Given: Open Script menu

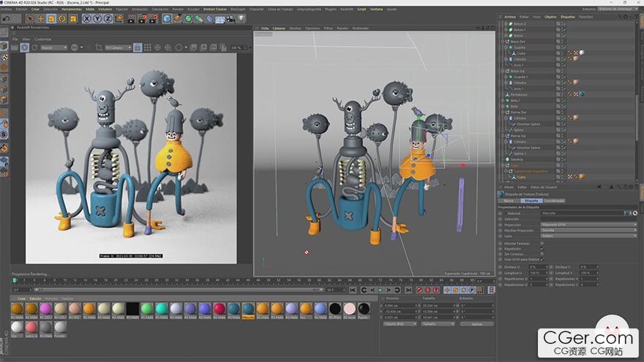Looking at the screenshot, I should (x=362, y=9).
